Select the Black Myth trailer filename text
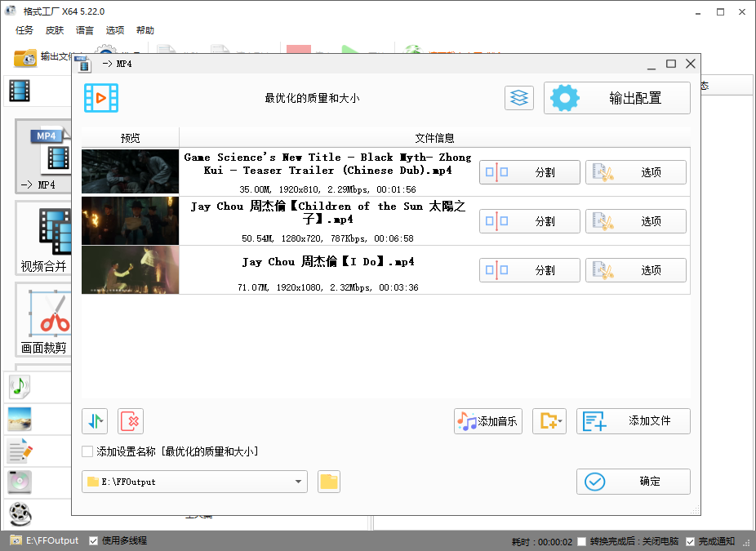This screenshot has height=551, width=756. 328,164
